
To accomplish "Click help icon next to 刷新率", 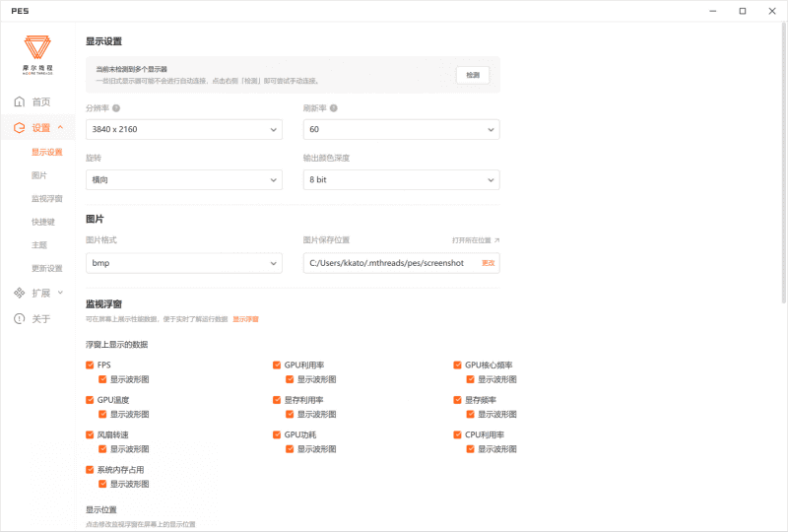I will 334,108.
